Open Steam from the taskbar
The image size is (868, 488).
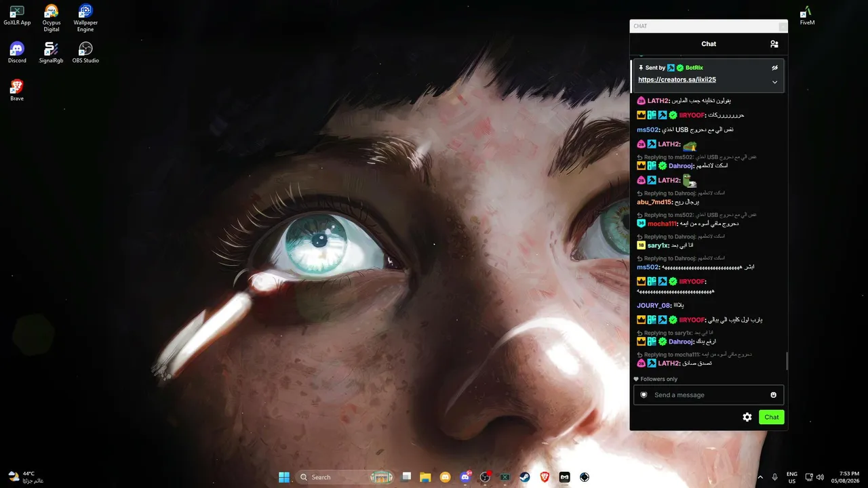point(525,477)
